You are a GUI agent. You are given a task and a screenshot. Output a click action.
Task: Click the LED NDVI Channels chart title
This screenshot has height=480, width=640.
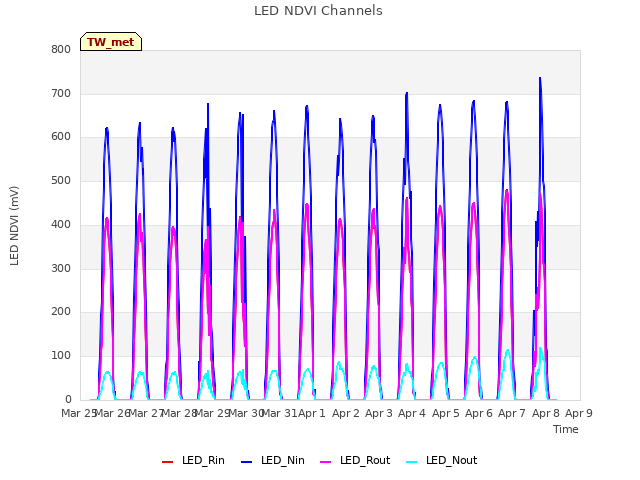click(x=318, y=11)
